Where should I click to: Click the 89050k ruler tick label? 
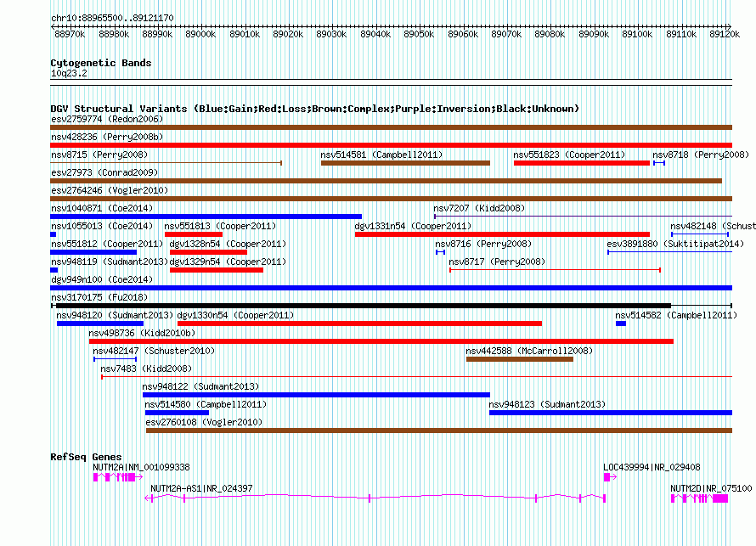(419, 34)
